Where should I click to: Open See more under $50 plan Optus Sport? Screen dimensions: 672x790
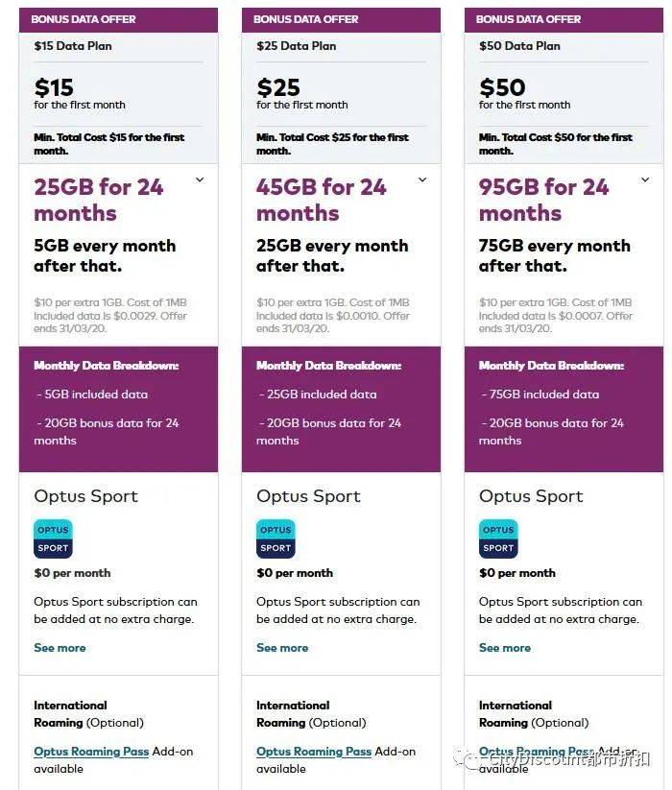point(505,648)
